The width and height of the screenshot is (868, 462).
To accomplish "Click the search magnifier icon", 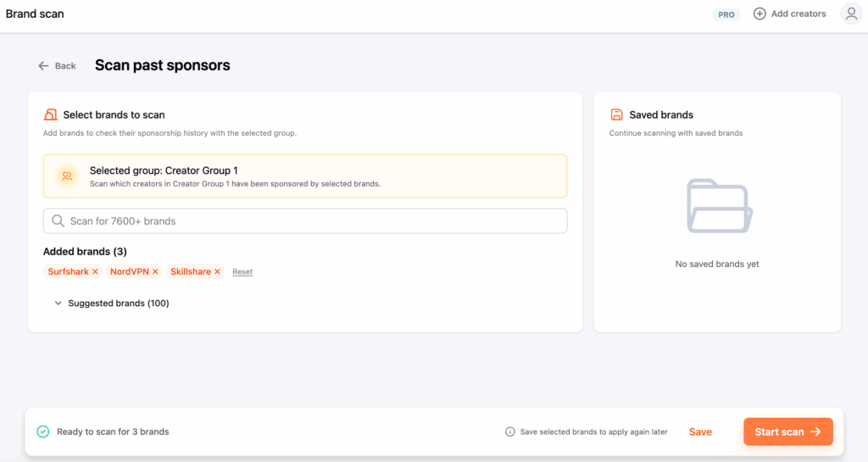I will coord(58,221).
